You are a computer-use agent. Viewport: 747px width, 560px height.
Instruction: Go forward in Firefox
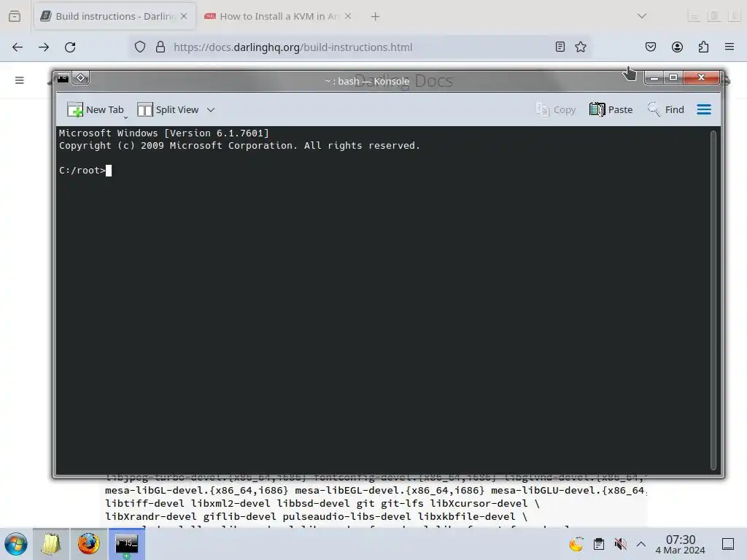pyautogui.click(x=44, y=47)
